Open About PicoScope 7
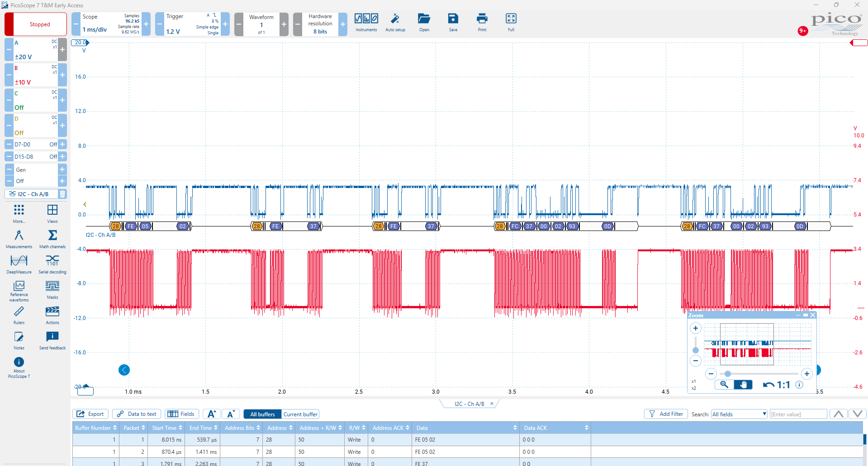 click(19, 367)
